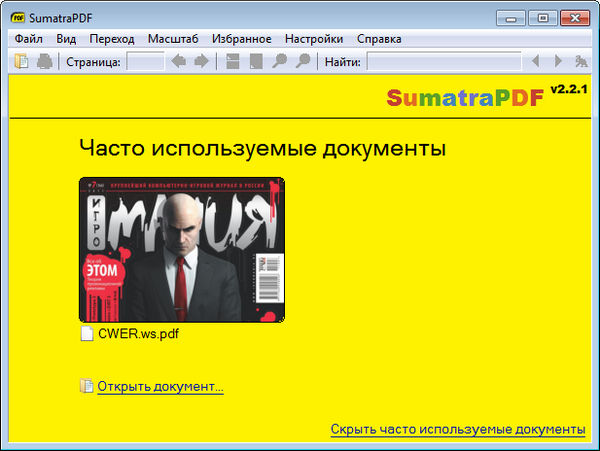
Task: Go to next page using right arrow
Action: coord(201,62)
